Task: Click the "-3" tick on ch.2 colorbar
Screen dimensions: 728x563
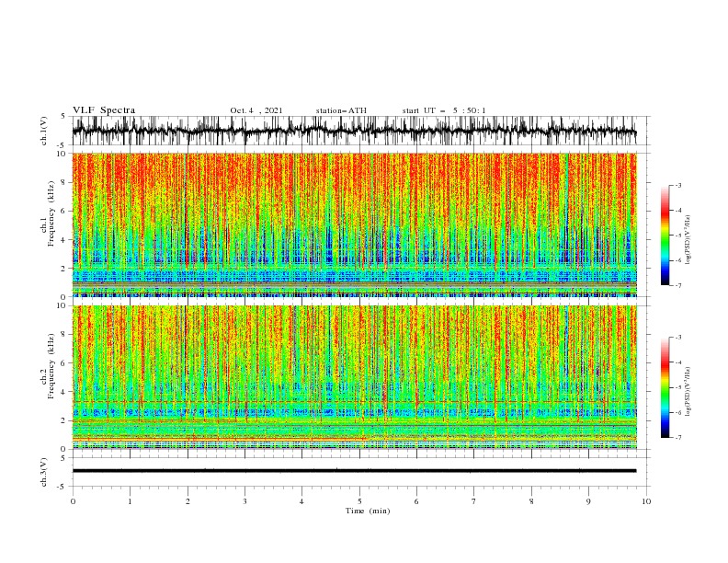Action: (677, 338)
